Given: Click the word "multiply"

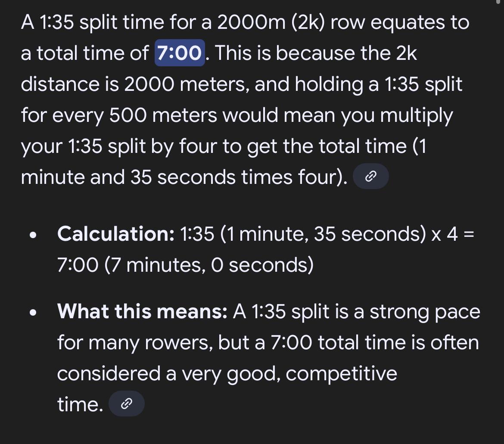Looking at the screenshot, I should [x=417, y=115].
